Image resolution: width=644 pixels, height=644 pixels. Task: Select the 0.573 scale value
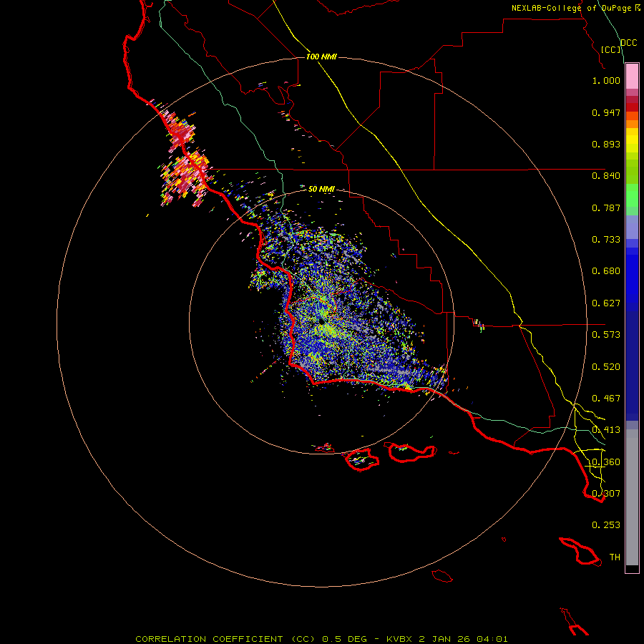click(606, 335)
